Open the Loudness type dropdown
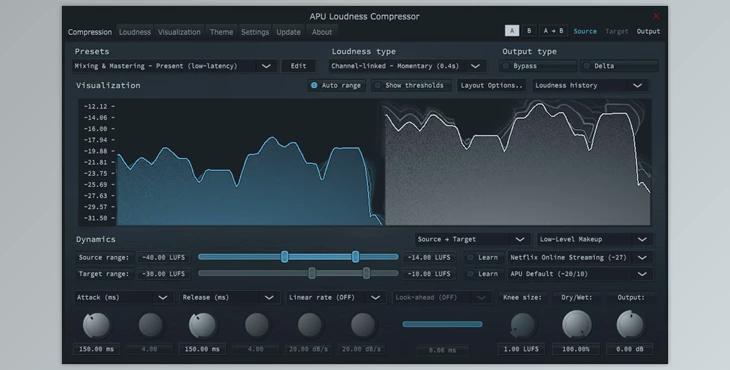 coord(407,66)
